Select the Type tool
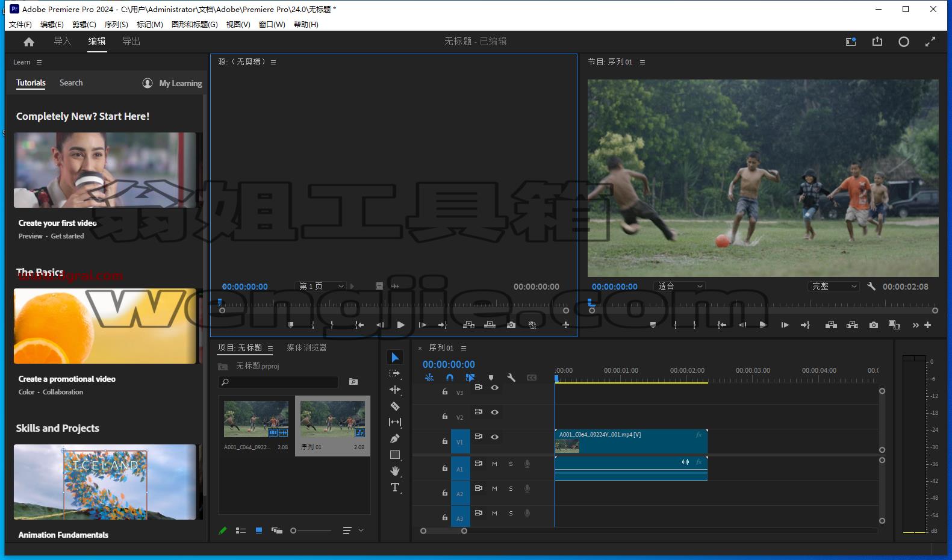 tap(395, 487)
